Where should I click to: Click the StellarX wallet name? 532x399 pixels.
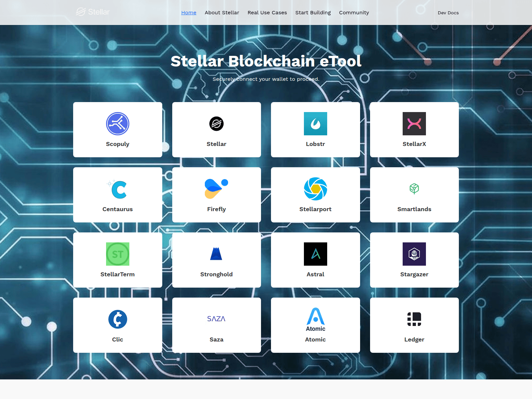tap(414, 144)
